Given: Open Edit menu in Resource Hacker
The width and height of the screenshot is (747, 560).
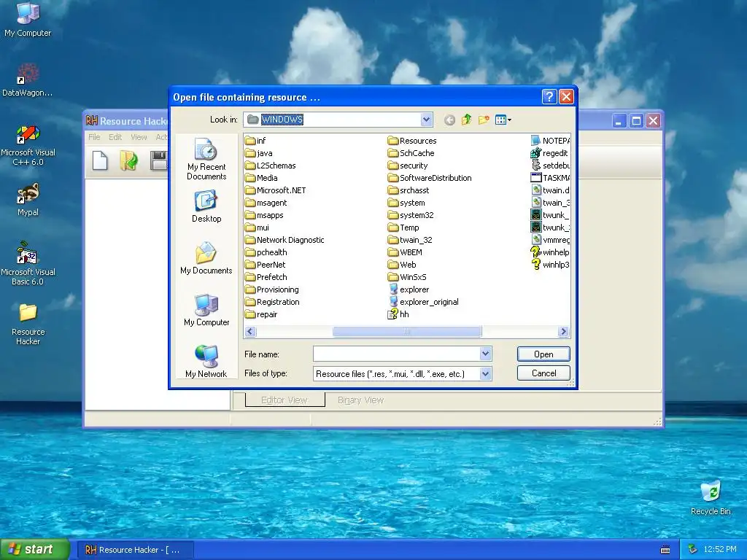Looking at the screenshot, I should click(115, 137).
